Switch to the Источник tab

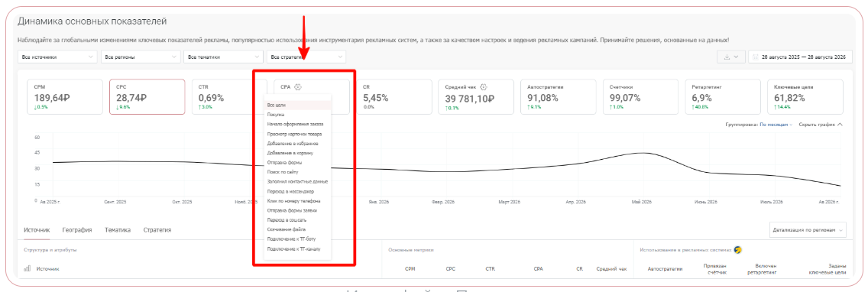[37, 229]
